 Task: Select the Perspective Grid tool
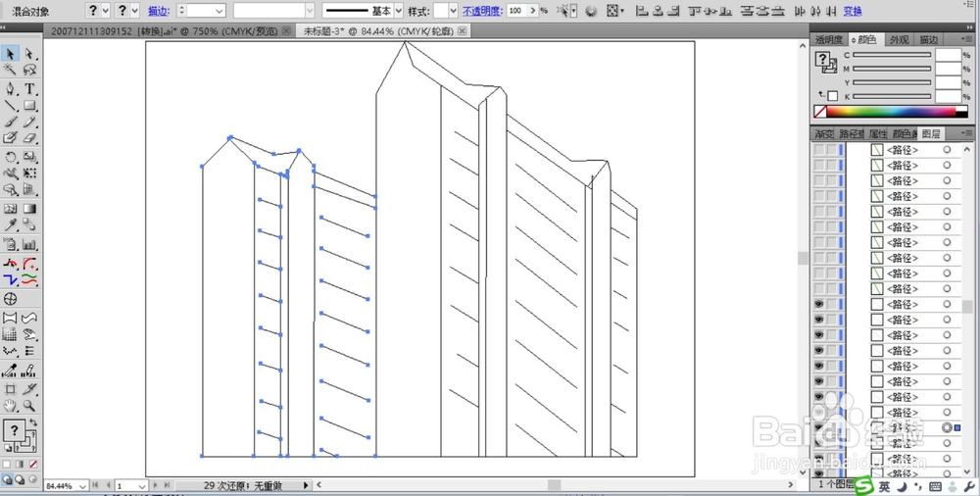[x=29, y=189]
